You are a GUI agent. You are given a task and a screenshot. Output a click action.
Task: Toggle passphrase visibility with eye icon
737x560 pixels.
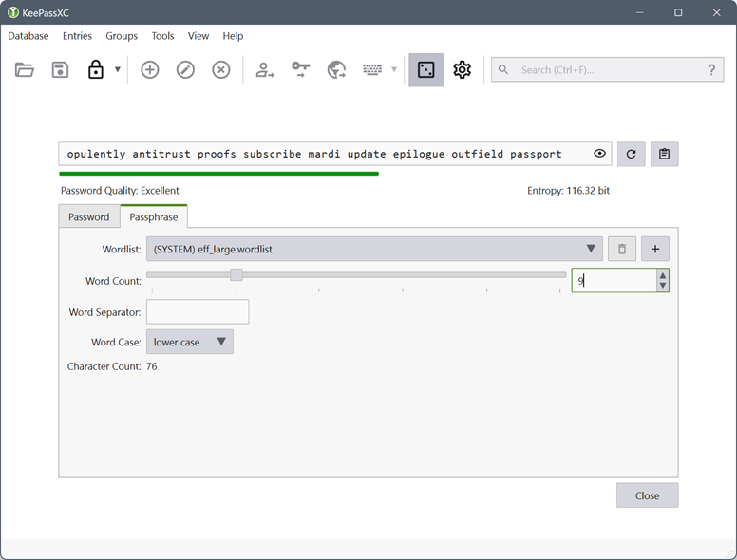[599, 154]
